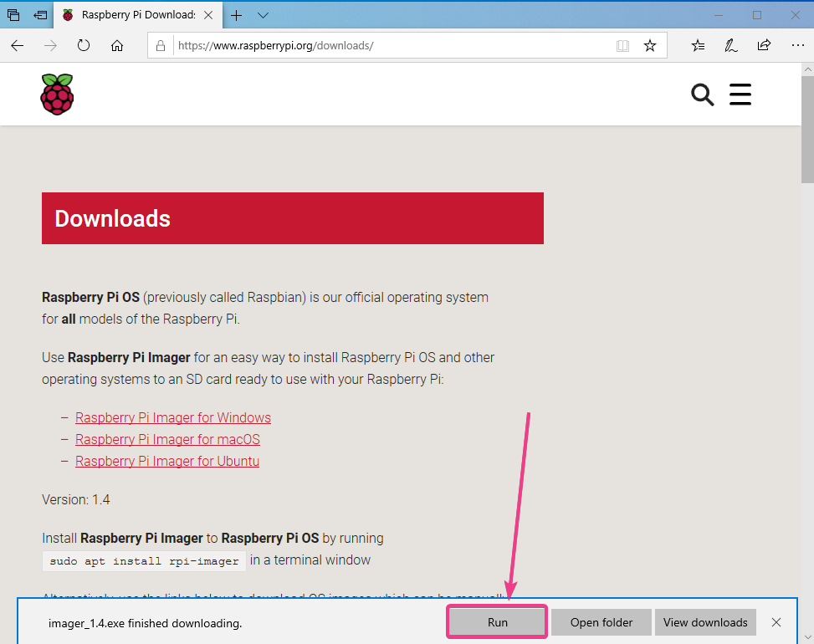Image resolution: width=814 pixels, height=644 pixels.
Task: Open the hamburger navigation menu
Action: point(740,95)
